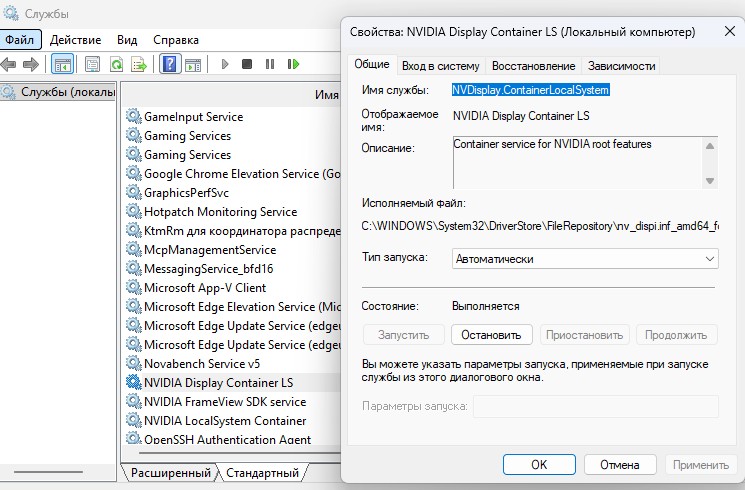Click the executable file path text
Screen dimensions: 745x490
click(x=540, y=226)
